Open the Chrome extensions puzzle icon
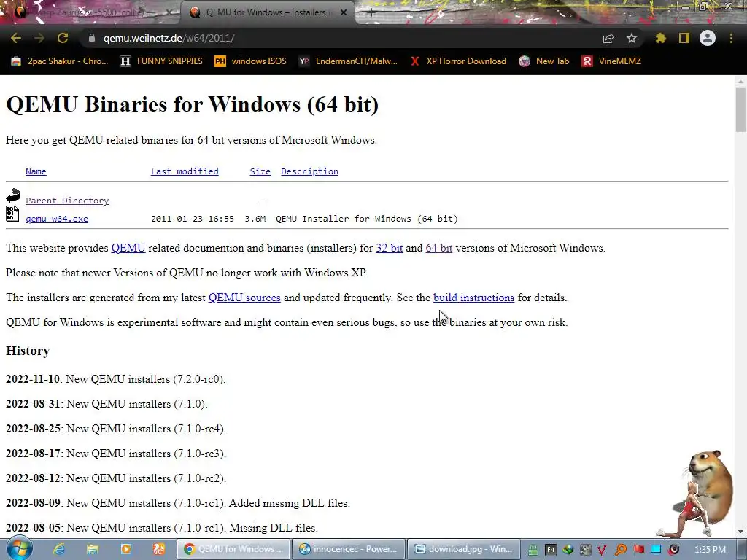Viewport: 747px width, 560px height. click(x=661, y=38)
